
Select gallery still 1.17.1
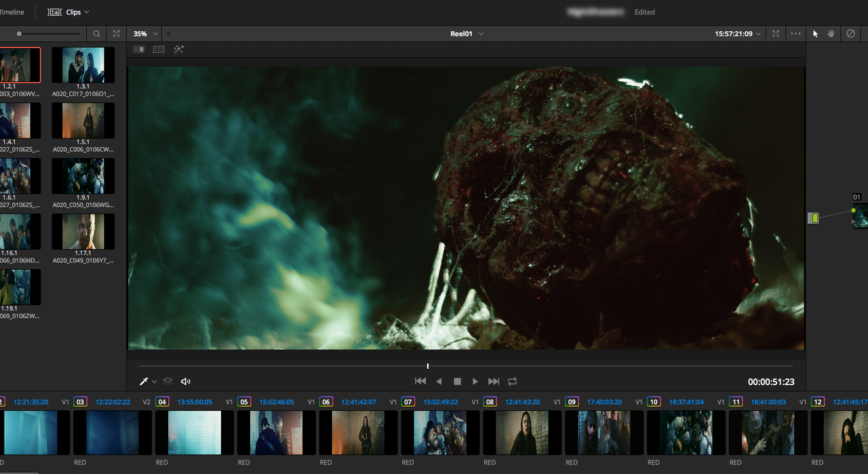tap(83, 232)
